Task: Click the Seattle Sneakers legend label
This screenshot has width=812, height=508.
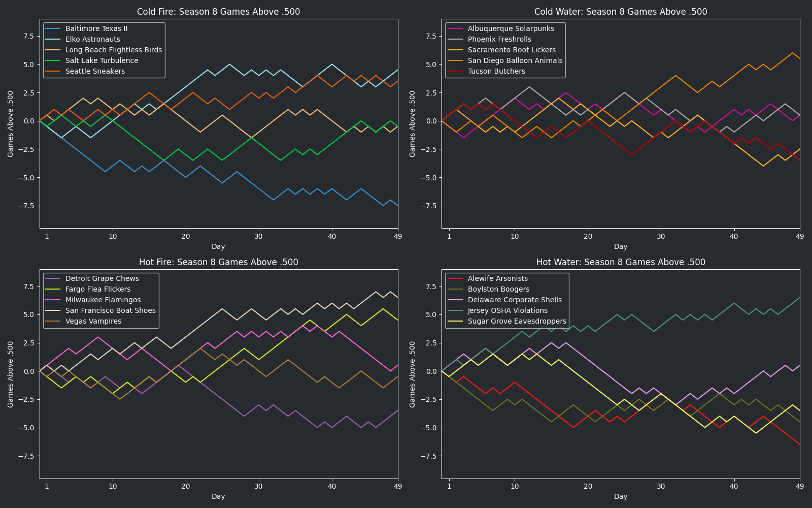Action: point(95,71)
